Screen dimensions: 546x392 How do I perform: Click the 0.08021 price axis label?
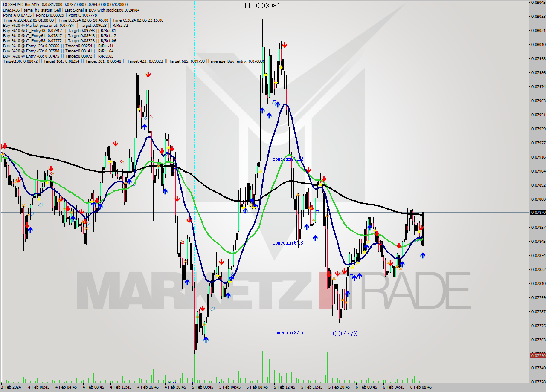pos(538,30)
